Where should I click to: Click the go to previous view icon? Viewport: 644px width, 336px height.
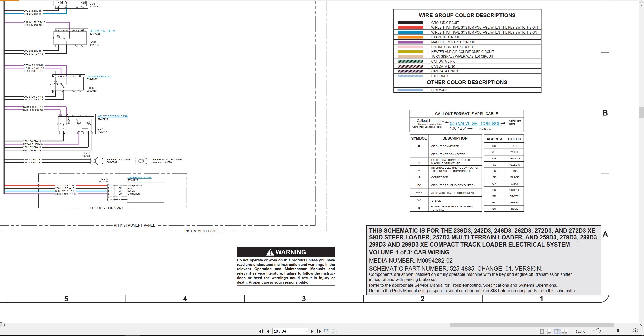point(327,331)
